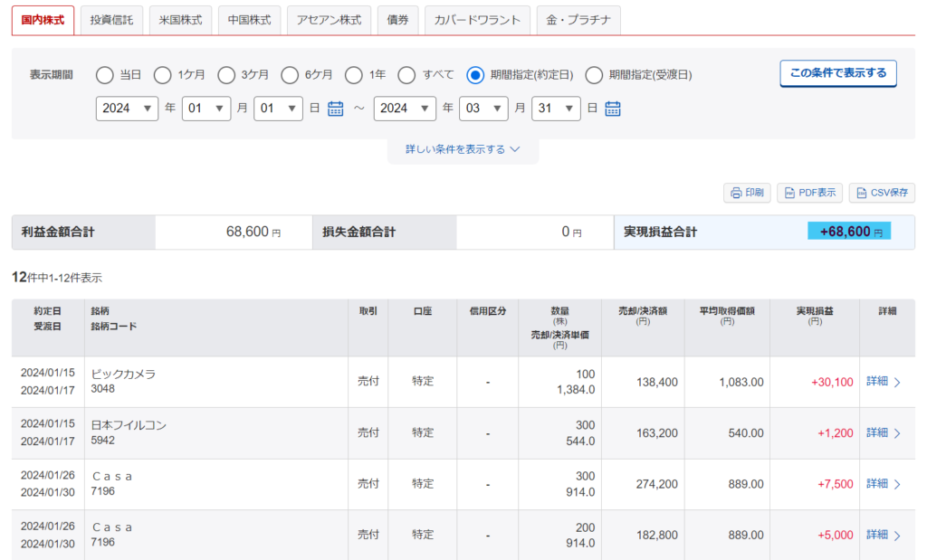Select the 1年 period radio button
The image size is (927, 560).
[354, 75]
